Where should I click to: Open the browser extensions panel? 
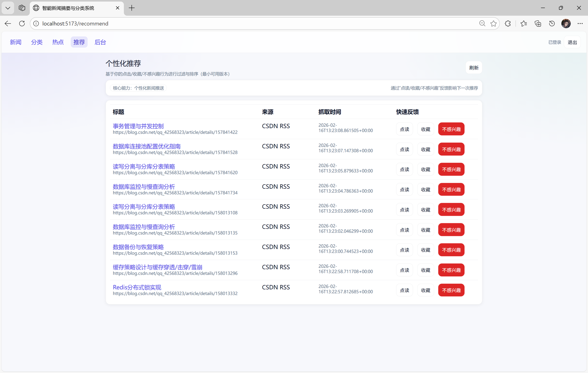(507, 23)
